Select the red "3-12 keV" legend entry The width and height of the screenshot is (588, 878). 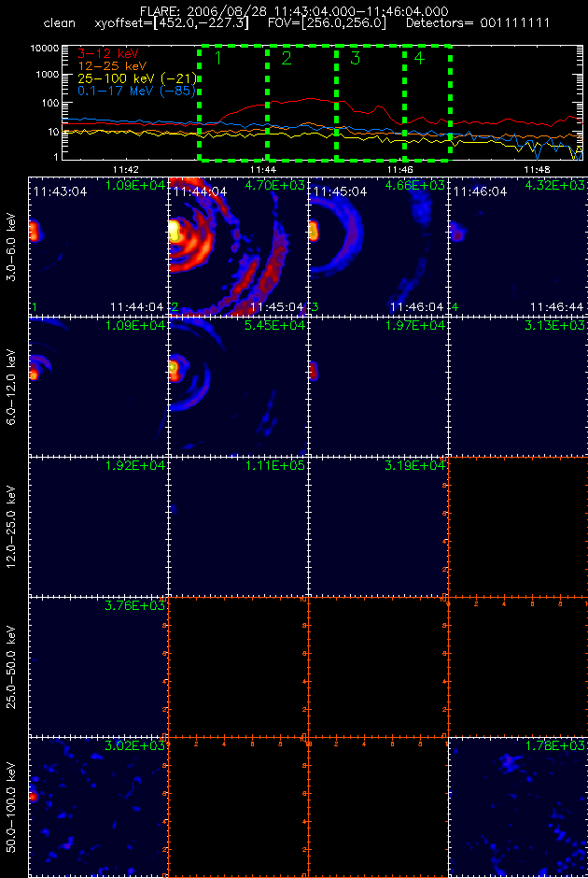tap(107, 54)
